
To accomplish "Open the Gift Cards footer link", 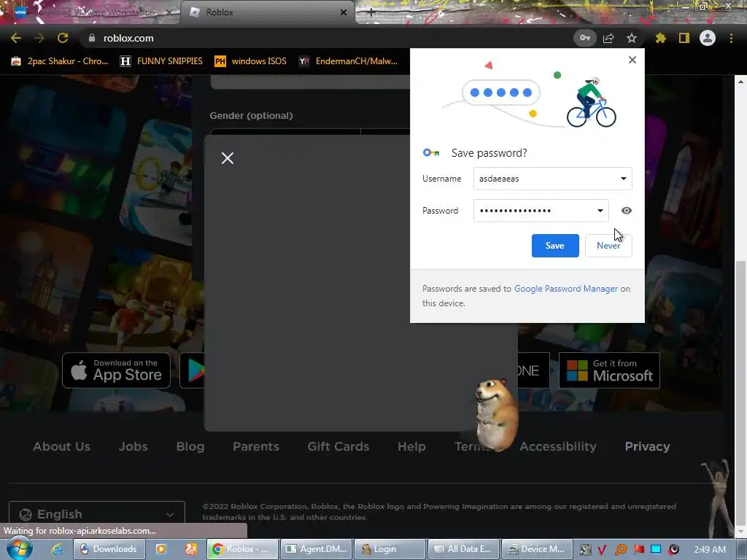I will point(338,446).
